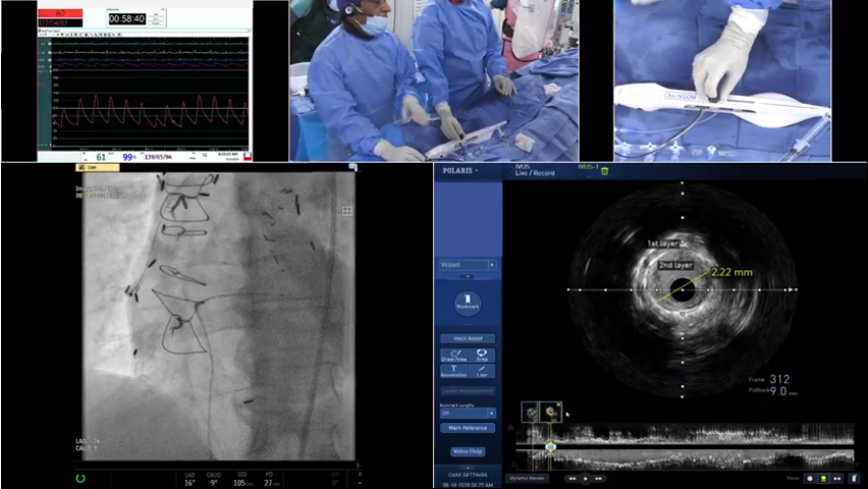
Task: Select the Line measurement tool
Action: point(482,371)
